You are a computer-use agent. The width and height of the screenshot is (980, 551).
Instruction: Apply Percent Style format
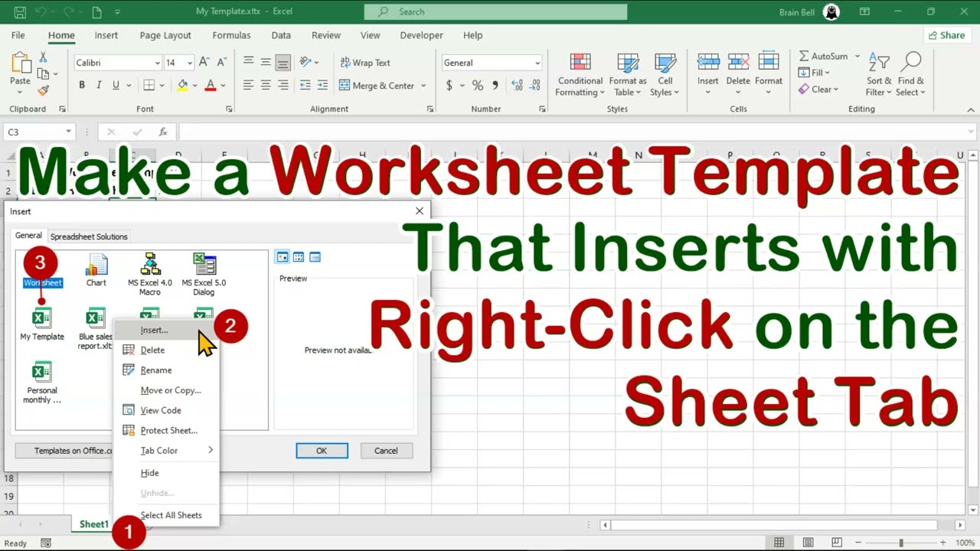point(477,86)
